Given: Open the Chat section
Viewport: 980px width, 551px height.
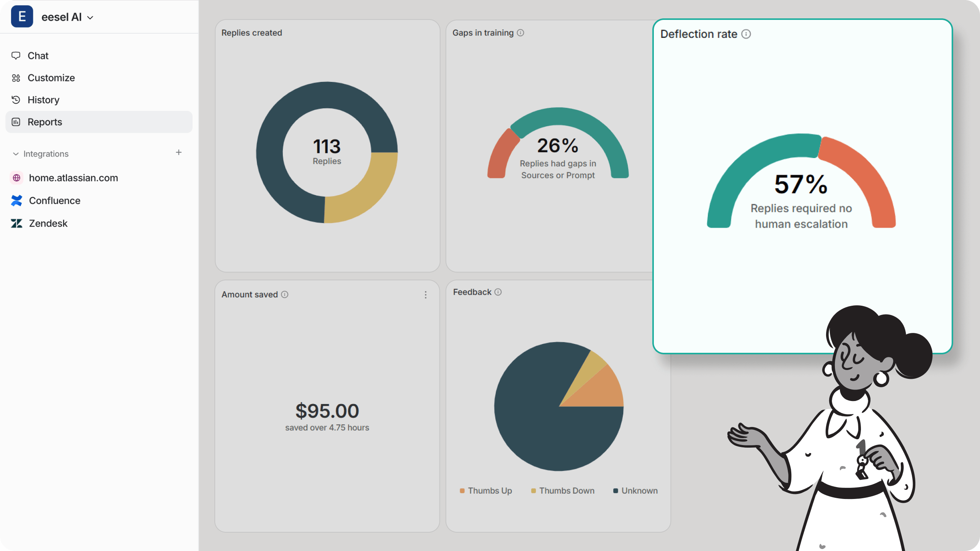Looking at the screenshot, I should tap(38, 55).
